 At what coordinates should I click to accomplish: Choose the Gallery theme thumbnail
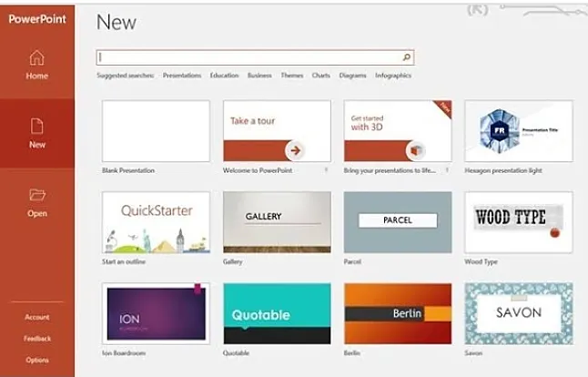(277, 222)
